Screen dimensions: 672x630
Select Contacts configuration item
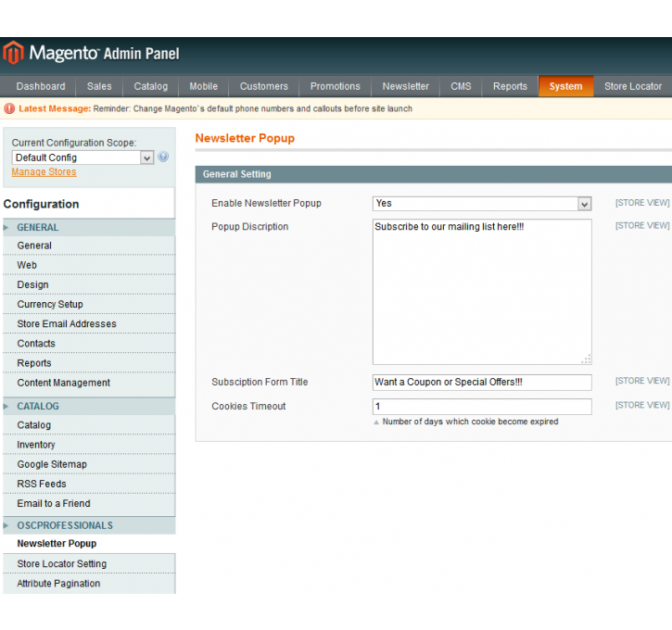[89, 344]
